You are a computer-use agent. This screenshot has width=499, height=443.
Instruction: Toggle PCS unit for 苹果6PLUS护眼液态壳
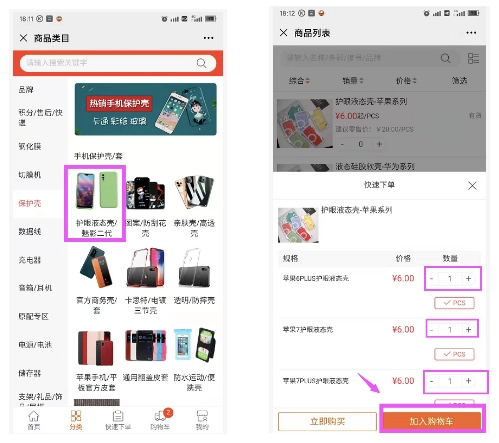[454, 303]
